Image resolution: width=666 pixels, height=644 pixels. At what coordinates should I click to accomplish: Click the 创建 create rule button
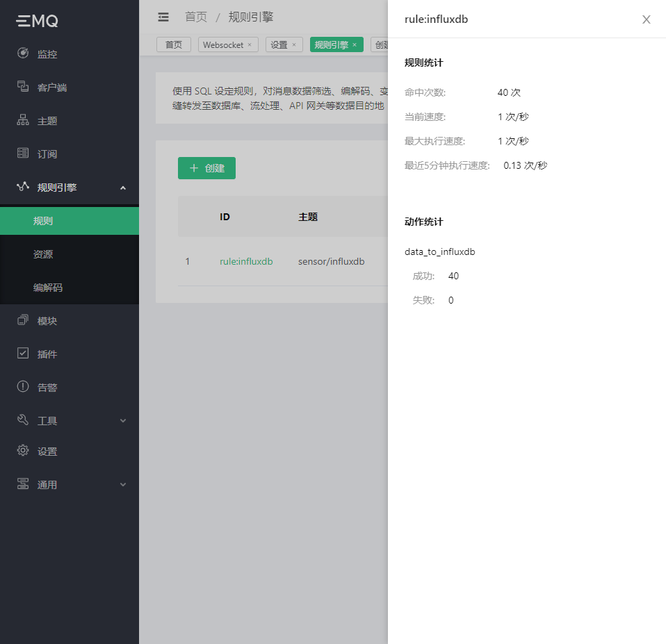206,167
